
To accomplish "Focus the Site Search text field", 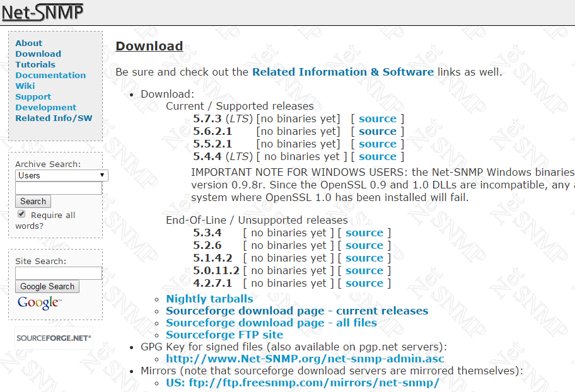I will click(x=59, y=273).
